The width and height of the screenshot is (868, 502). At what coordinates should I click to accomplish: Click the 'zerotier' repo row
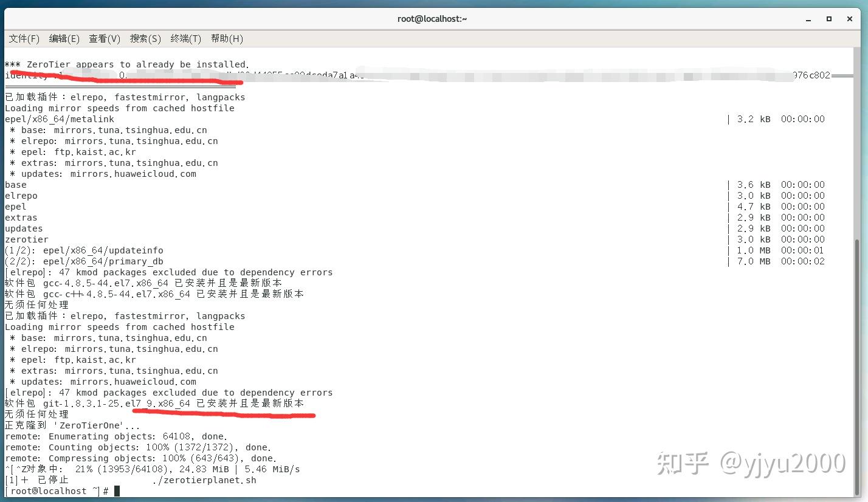click(415, 239)
